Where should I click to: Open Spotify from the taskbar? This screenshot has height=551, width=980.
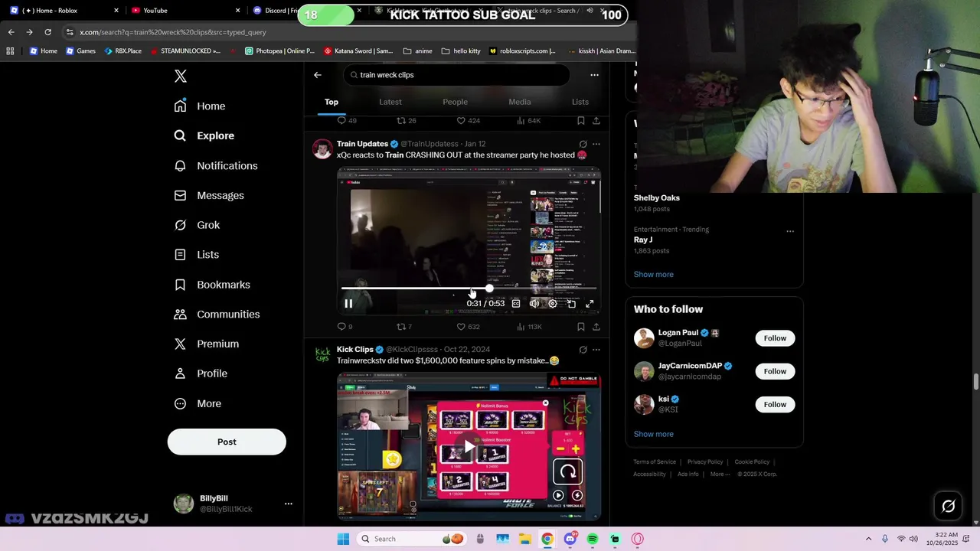593,539
